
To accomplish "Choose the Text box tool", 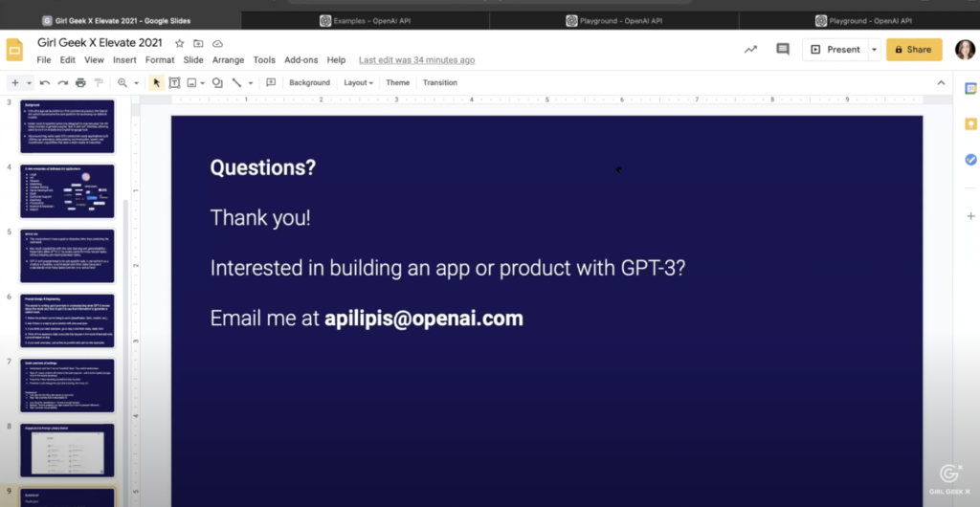I will tap(174, 82).
